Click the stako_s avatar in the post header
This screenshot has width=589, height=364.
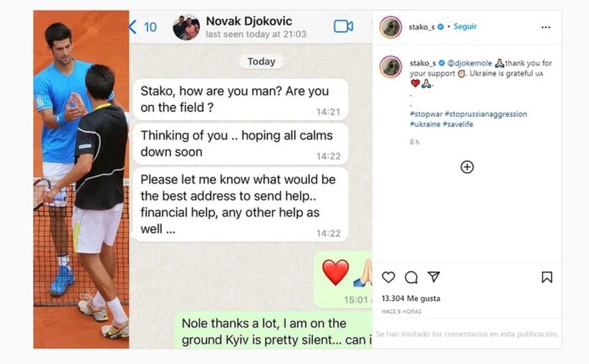[390, 27]
